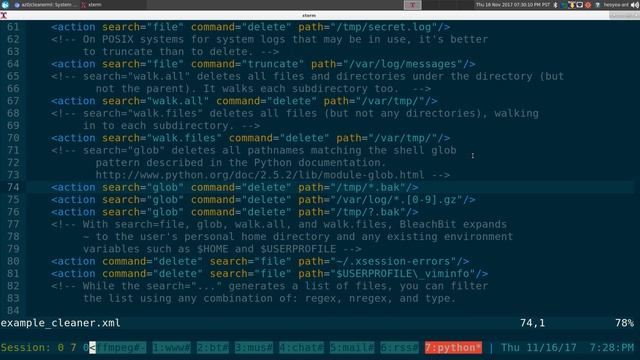Click the python.org module-glob URL comment
Image resolution: width=640 pixels, height=360 pixels.
click(x=260, y=175)
